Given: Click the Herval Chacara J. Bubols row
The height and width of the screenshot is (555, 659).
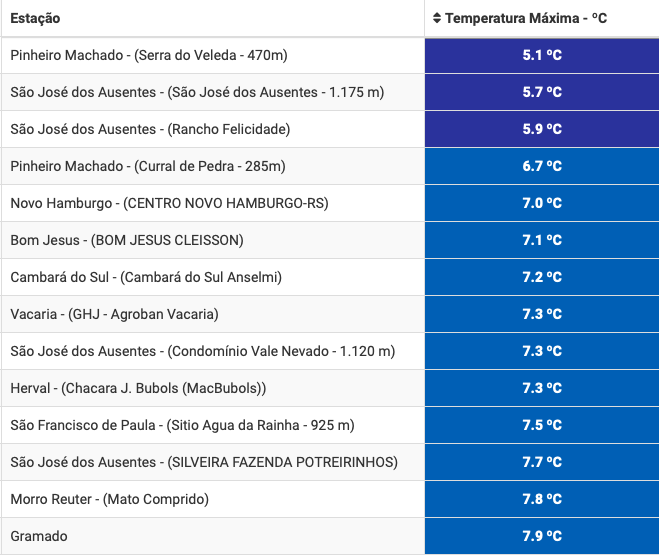Looking at the screenshot, I should 138,388.
